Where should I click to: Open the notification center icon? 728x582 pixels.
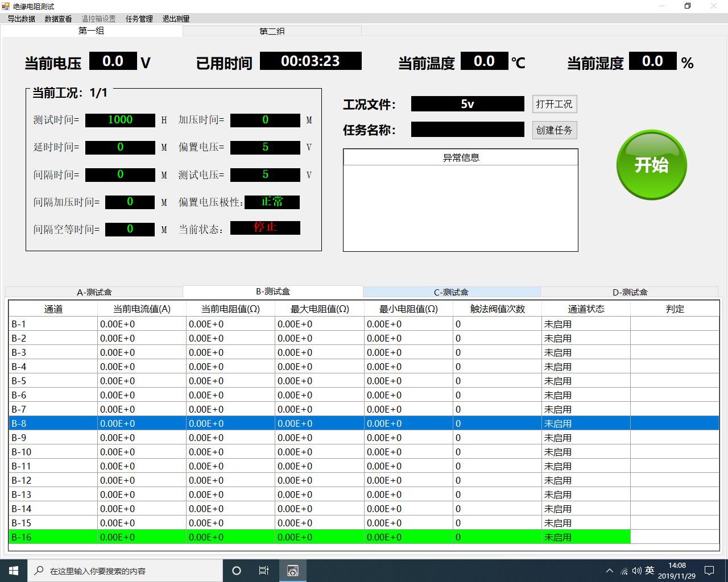(709, 571)
